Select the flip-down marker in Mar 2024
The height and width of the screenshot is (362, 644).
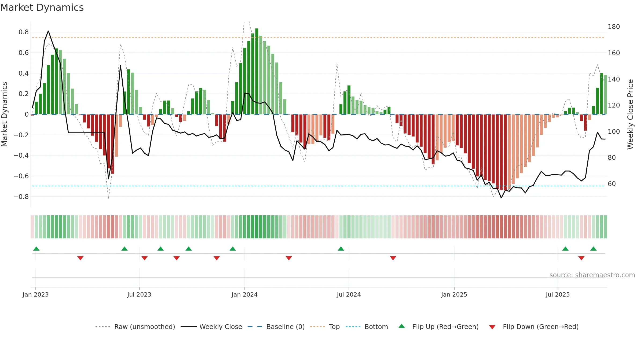click(289, 258)
